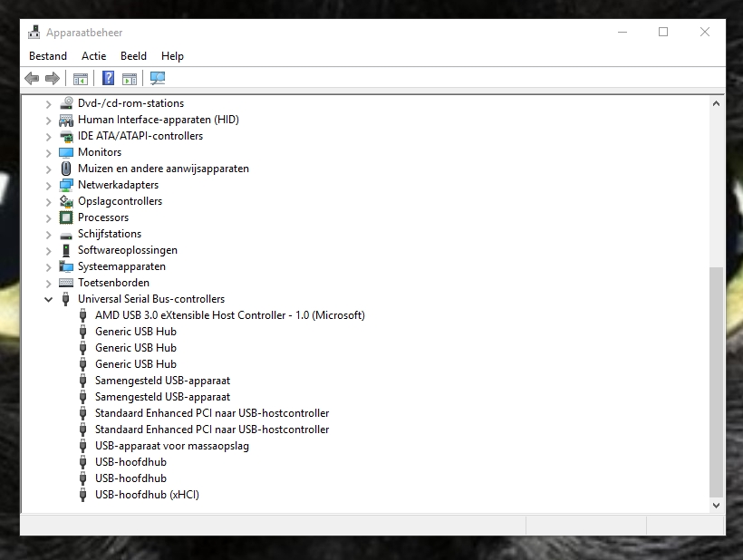Open the Bestand menu
The image size is (743, 560).
tap(48, 56)
